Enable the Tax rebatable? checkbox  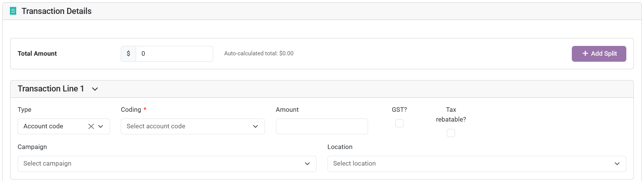pos(451,133)
